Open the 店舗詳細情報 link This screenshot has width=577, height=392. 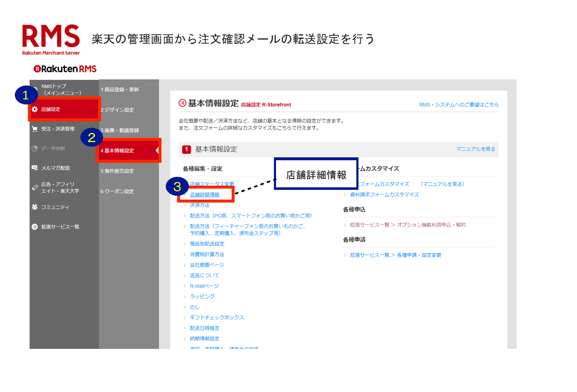[205, 195]
